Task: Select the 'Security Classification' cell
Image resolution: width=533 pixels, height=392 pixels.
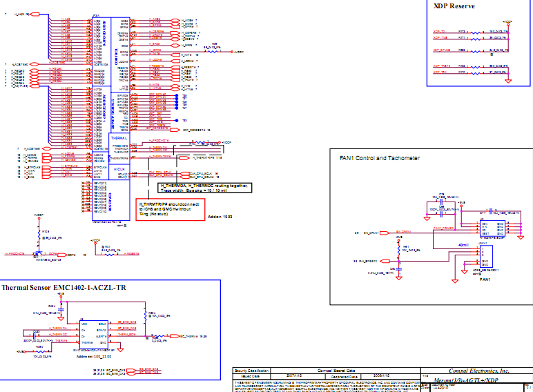Action: click(251, 371)
